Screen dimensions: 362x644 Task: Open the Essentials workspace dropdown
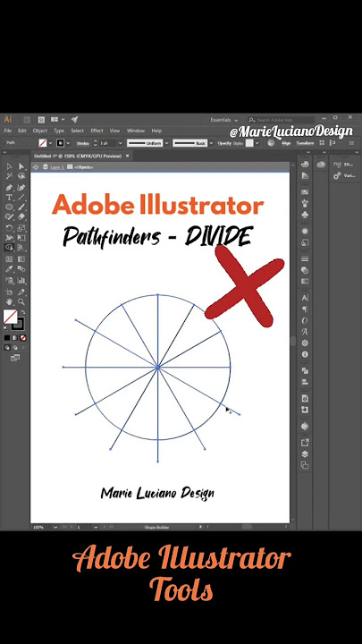(224, 120)
